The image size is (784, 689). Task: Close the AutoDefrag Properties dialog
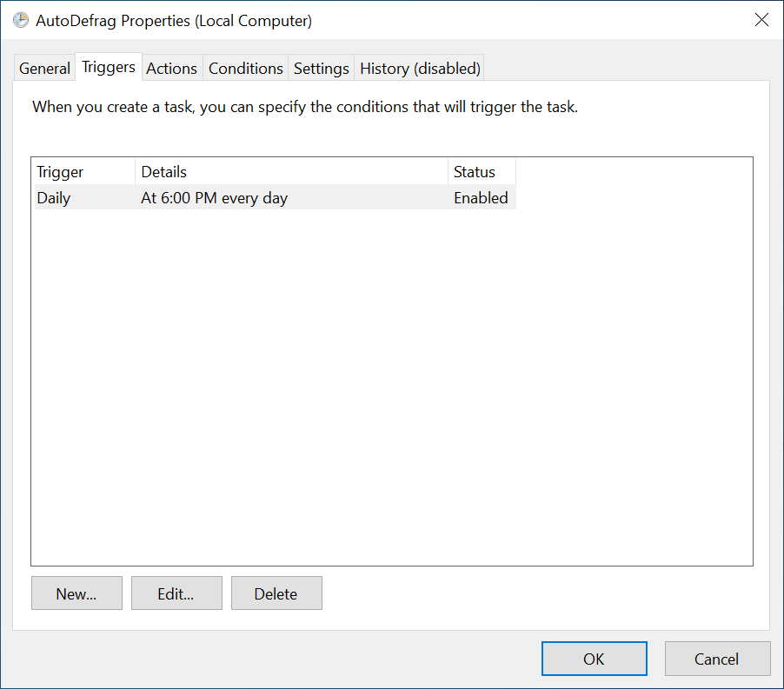click(x=761, y=20)
